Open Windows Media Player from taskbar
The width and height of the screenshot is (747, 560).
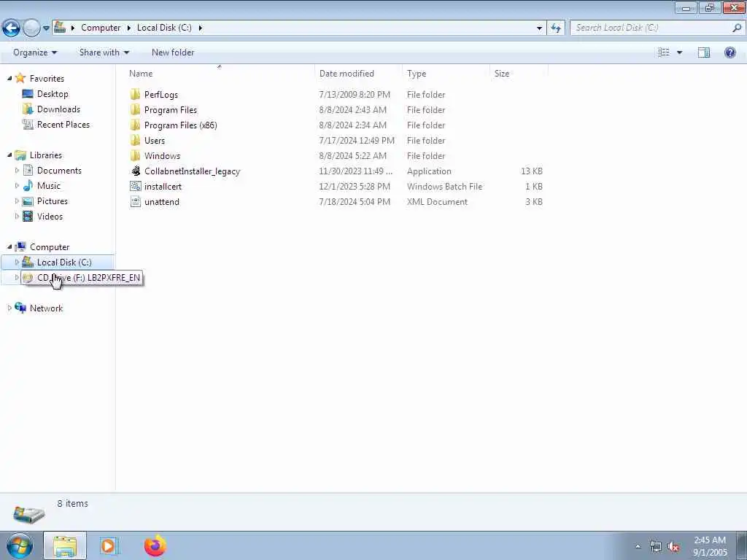[109, 545]
